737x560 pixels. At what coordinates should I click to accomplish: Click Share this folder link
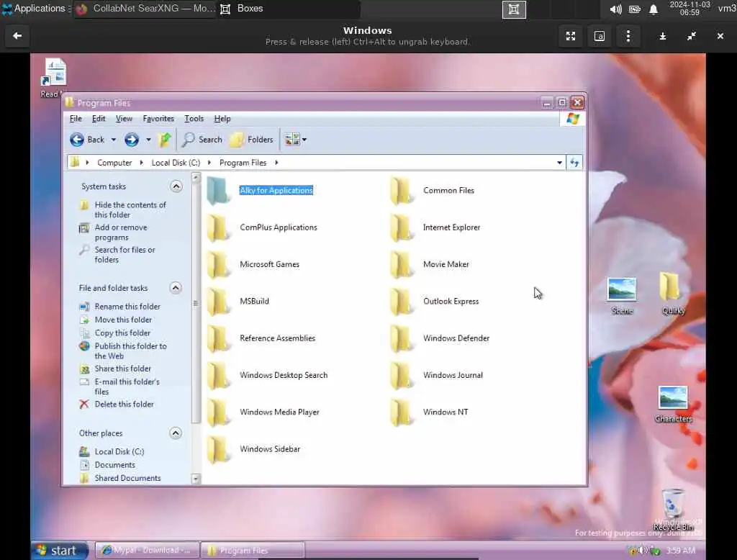122,368
